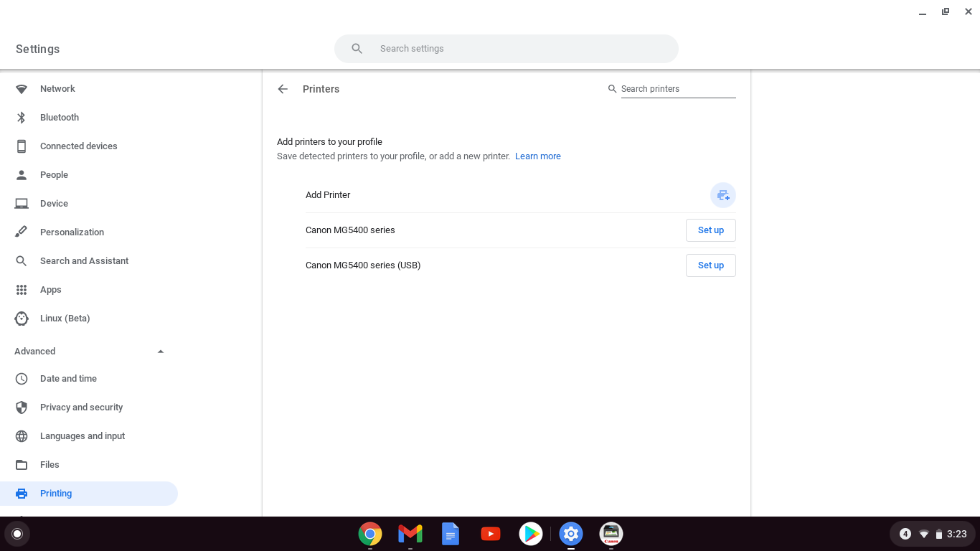Open Gmail from the shelf
This screenshot has width=980, height=551.
(x=410, y=534)
